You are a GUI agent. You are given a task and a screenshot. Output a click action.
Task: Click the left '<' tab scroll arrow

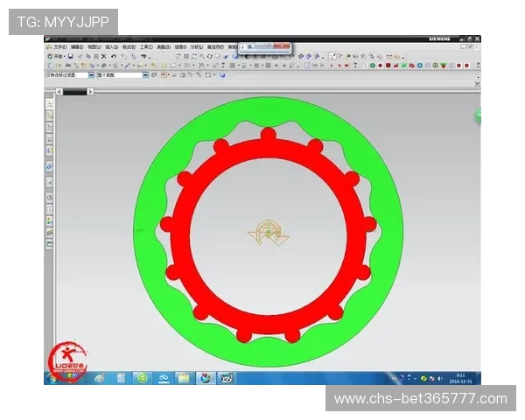59,91
